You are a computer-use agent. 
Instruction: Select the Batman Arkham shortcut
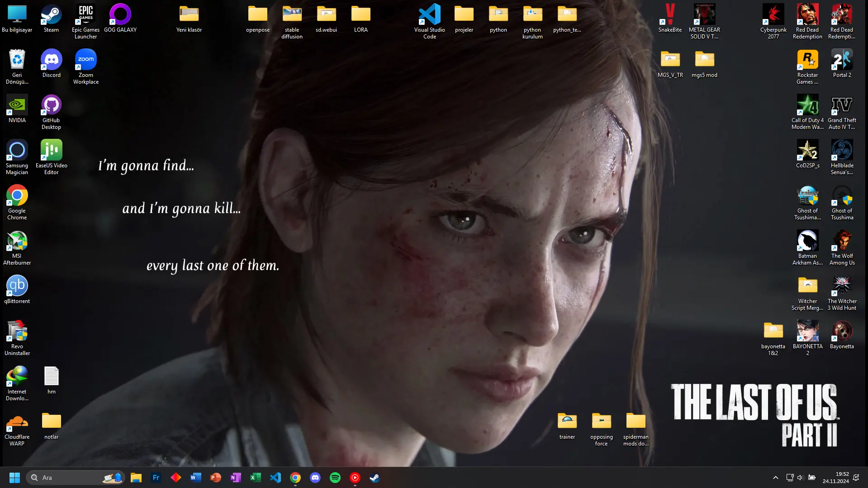click(807, 248)
